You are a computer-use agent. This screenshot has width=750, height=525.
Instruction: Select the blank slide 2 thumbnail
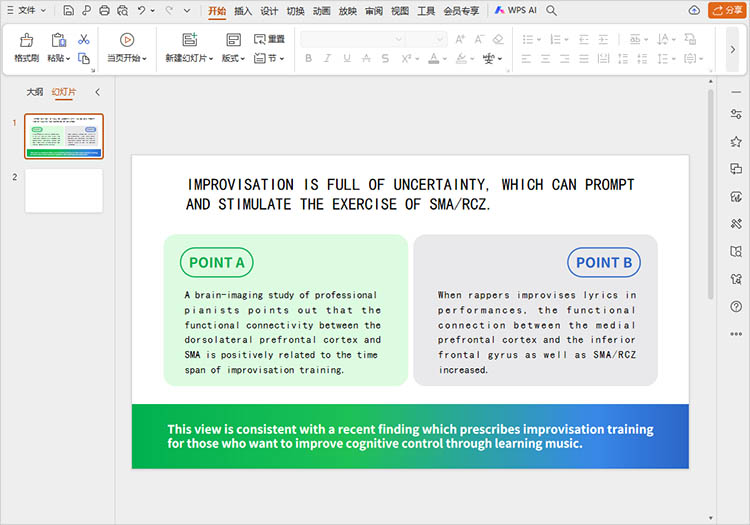[64, 190]
